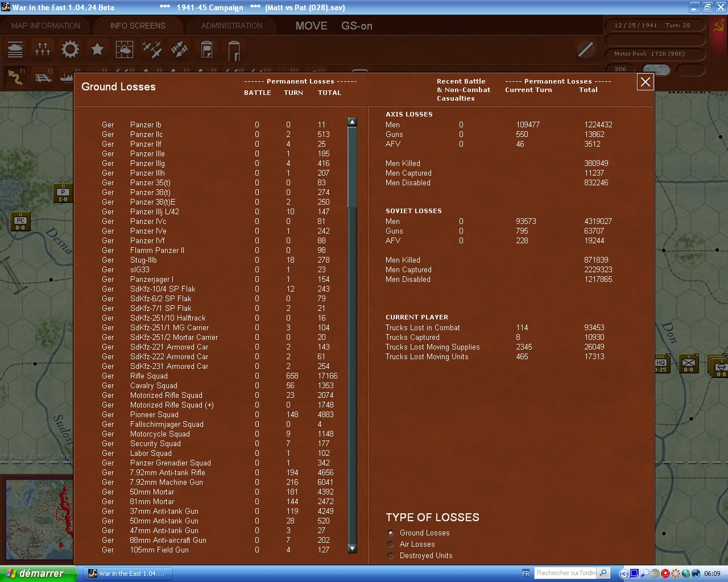This screenshot has height=582, width=728.
Task: Click the Rifle Squad row name
Action: pyautogui.click(x=148, y=376)
